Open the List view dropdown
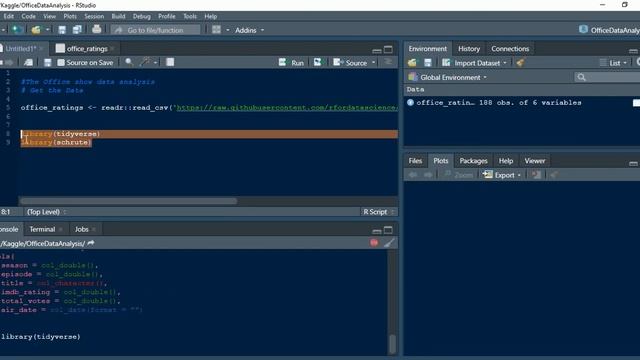 point(613,63)
